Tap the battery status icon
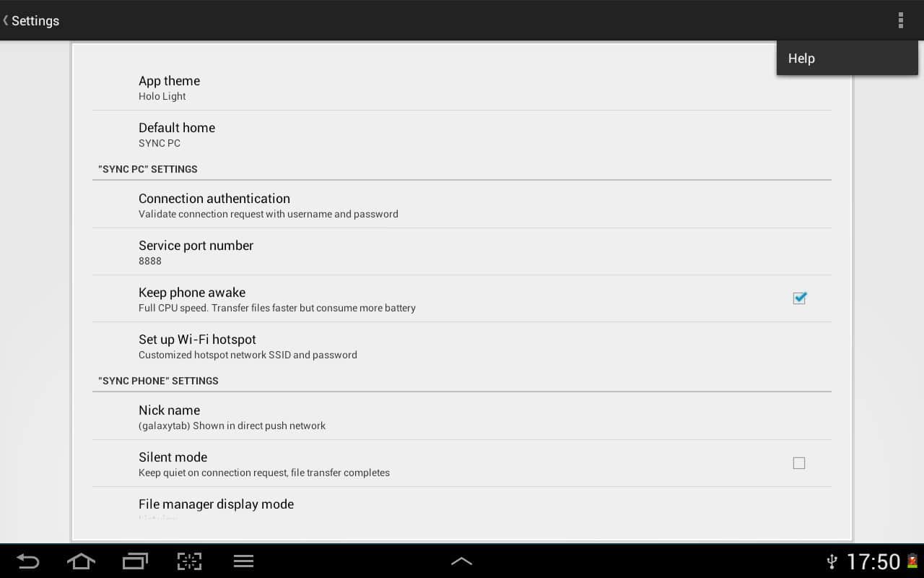924x578 pixels. pyautogui.click(x=912, y=561)
